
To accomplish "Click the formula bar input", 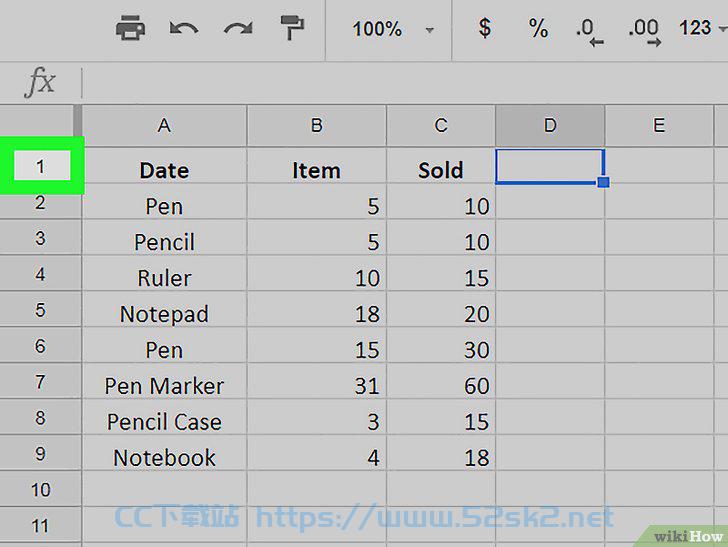I will [x=404, y=83].
